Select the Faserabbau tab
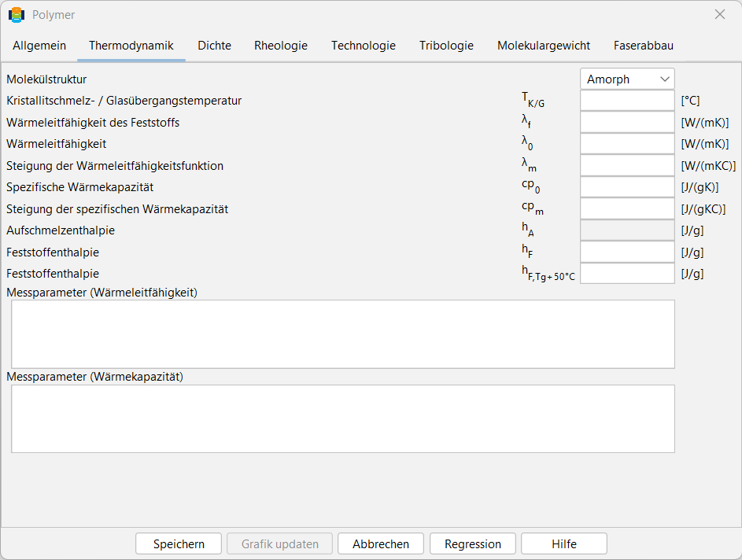Screen dimensions: 742x560 click(643, 46)
